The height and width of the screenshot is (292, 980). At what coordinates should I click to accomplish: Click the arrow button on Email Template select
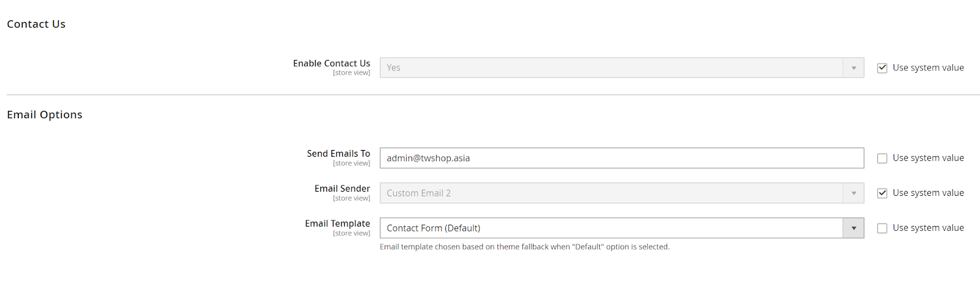point(854,228)
